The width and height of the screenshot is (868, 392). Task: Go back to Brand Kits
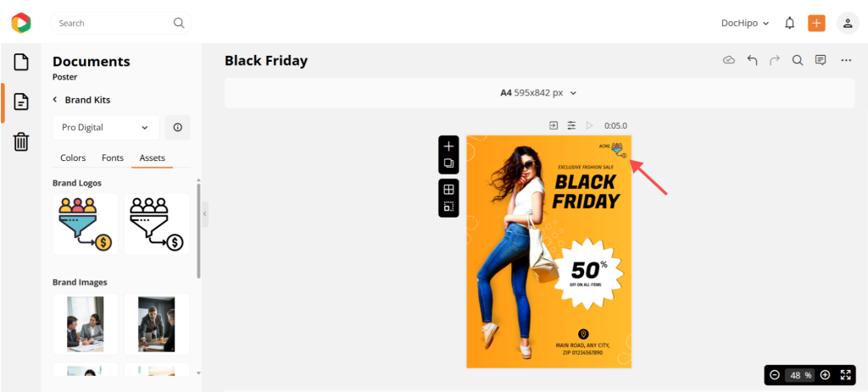[81, 100]
